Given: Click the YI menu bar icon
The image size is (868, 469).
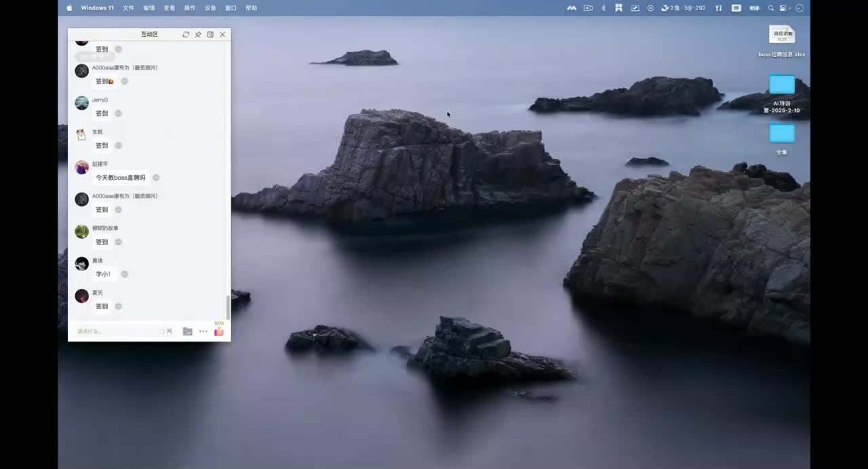Looking at the screenshot, I should (x=719, y=8).
